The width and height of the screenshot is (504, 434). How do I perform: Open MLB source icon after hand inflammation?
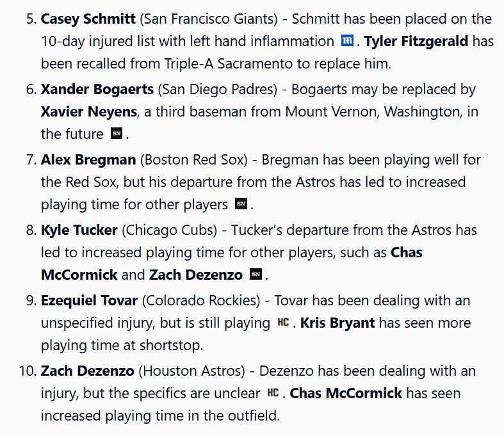pyautogui.click(x=347, y=41)
